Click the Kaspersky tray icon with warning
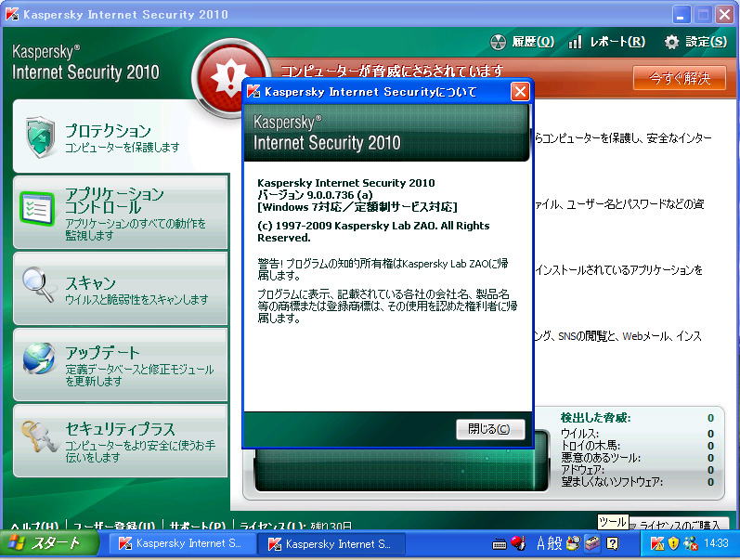740x560 pixels. (656, 543)
